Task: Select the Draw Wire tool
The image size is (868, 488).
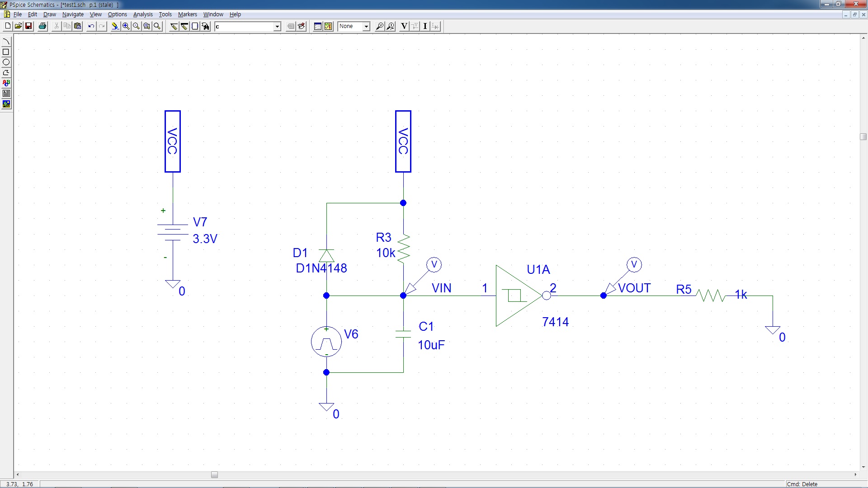Action: (x=174, y=26)
